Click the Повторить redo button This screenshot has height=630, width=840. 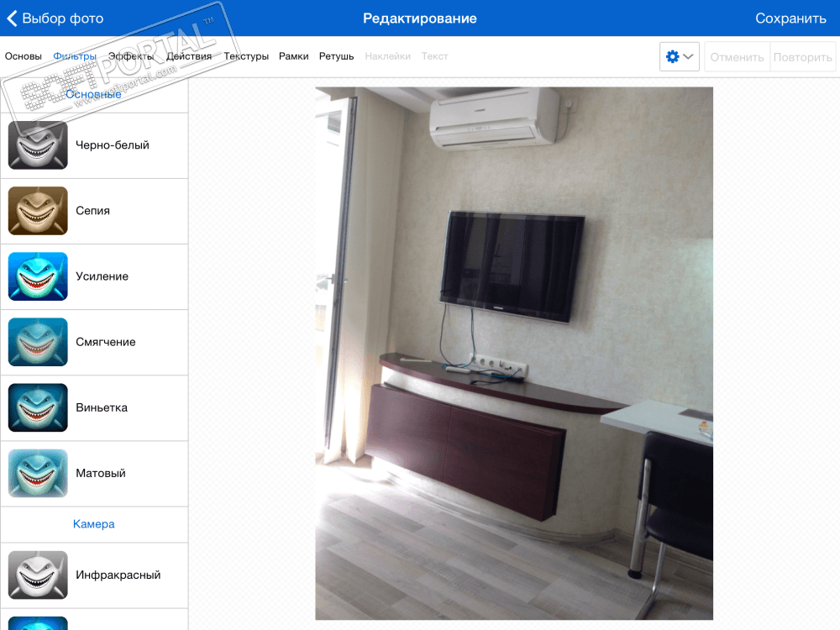pyautogui.click(x=802, y=57)
